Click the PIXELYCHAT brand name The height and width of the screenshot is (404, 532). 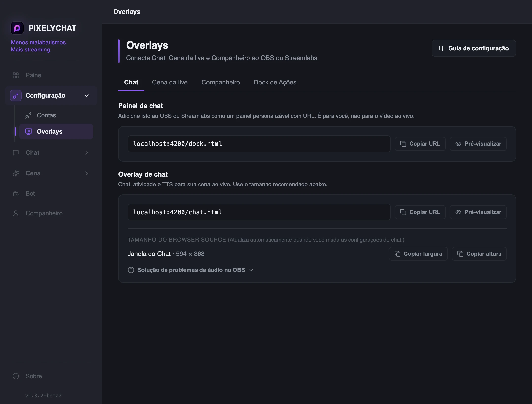pyautogui.click(x=52, y=28)
